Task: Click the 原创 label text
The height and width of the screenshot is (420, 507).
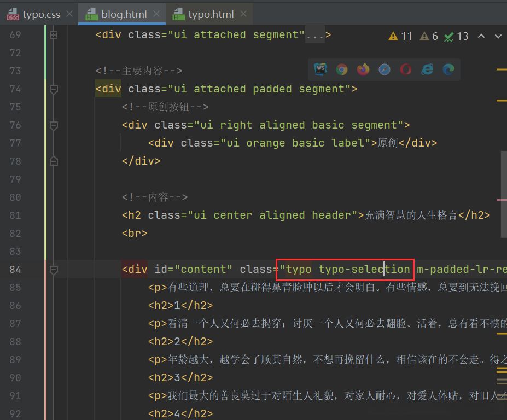Action: click(x=388, y=143)
